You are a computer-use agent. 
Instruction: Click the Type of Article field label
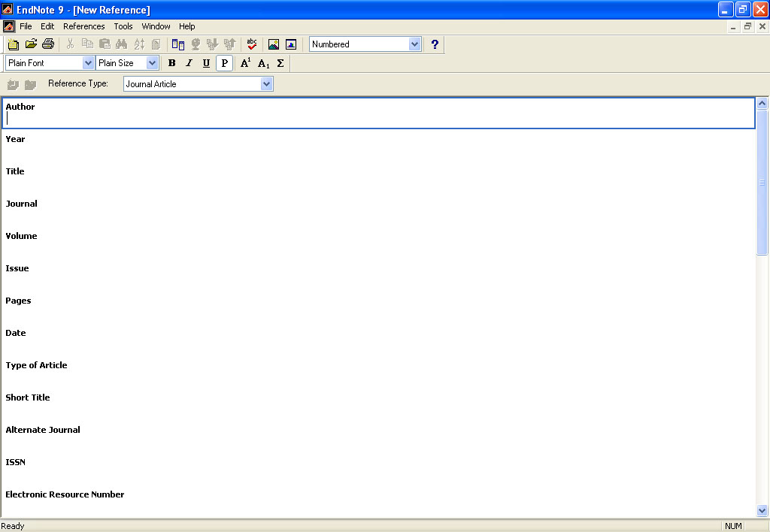pos(36,365)
